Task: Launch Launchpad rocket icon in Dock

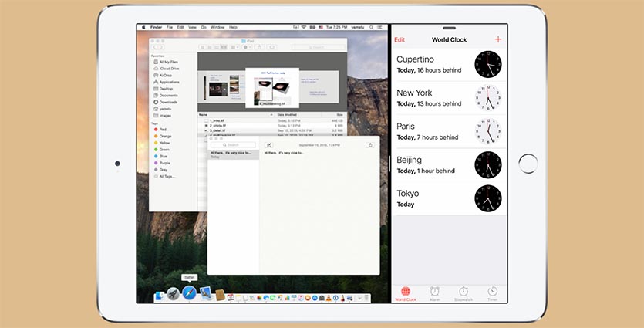Action: 174,294
